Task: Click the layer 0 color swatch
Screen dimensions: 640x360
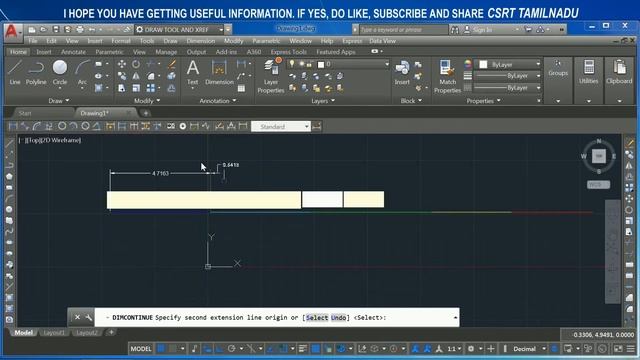Action: (x=321, y=64)
